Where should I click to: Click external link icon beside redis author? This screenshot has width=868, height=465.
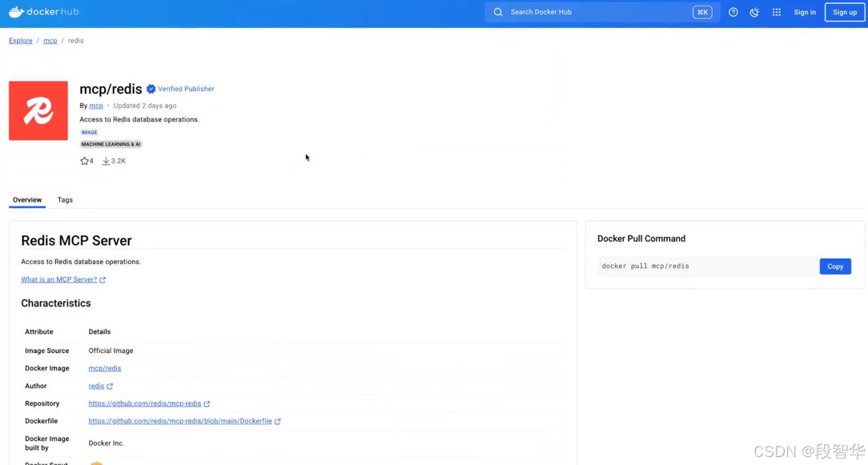point(110,387)
